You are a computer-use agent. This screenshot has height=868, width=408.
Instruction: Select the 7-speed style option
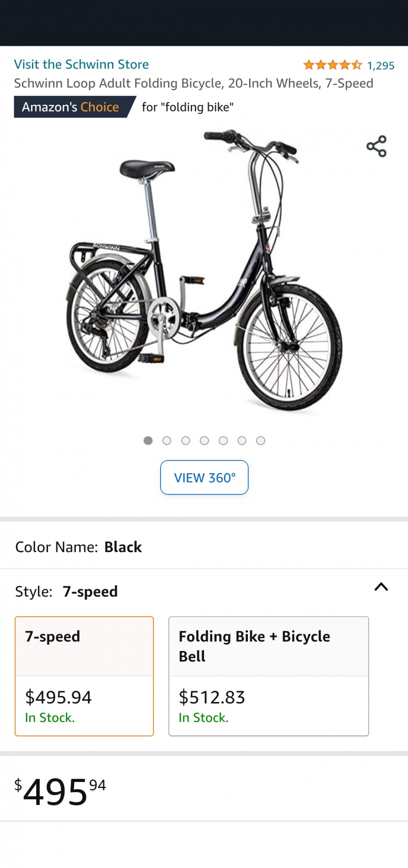pyautogui.click(x=84, y=676)
